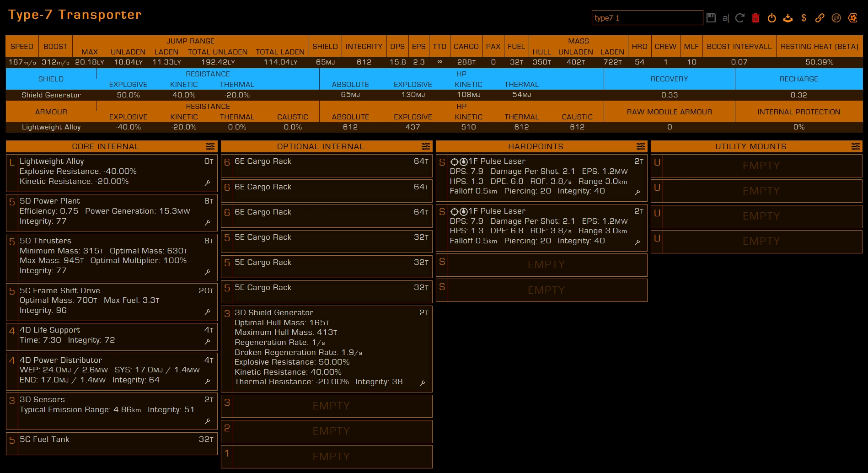
Task: Click wrench icon on 5D Power Plant
Action: click(x=208, y=223)
